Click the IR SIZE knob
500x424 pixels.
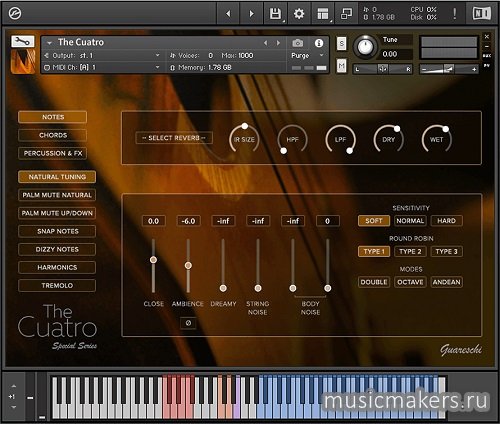point(244,139)
